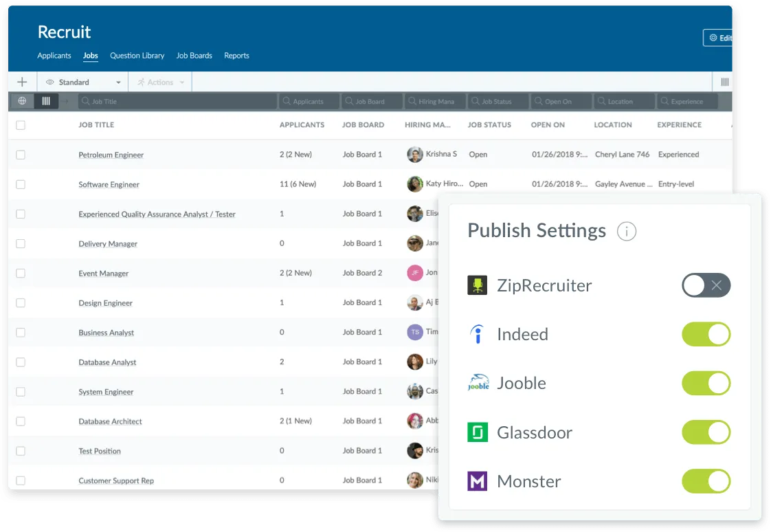Open the column chooser icon at toolbar right
The image size is (771, 532).
point(725,82)
